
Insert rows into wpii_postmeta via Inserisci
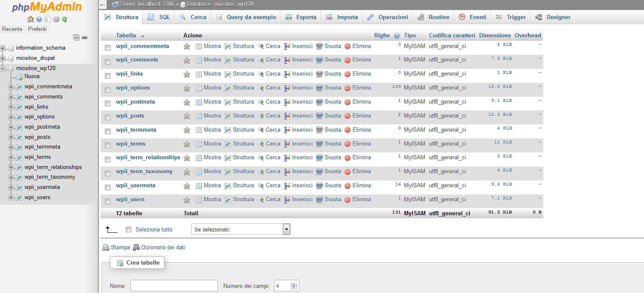pos(298,102)
